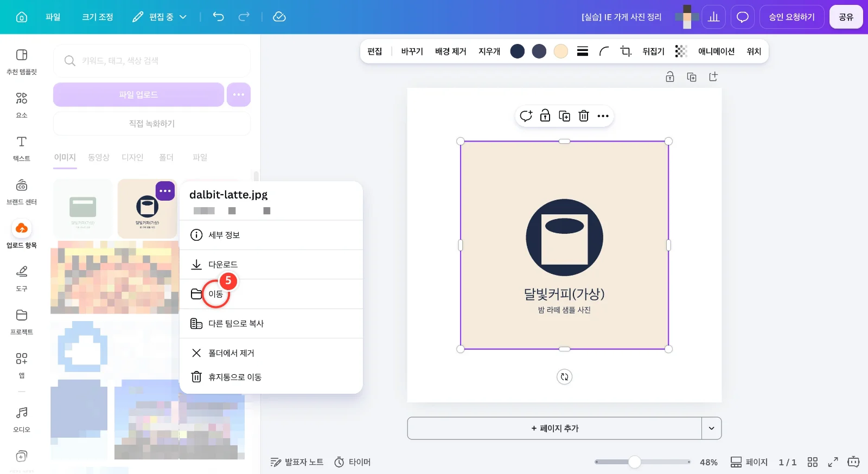
Task: Open more upload options next to 파일 업로드
Action: tap(239, 94)
